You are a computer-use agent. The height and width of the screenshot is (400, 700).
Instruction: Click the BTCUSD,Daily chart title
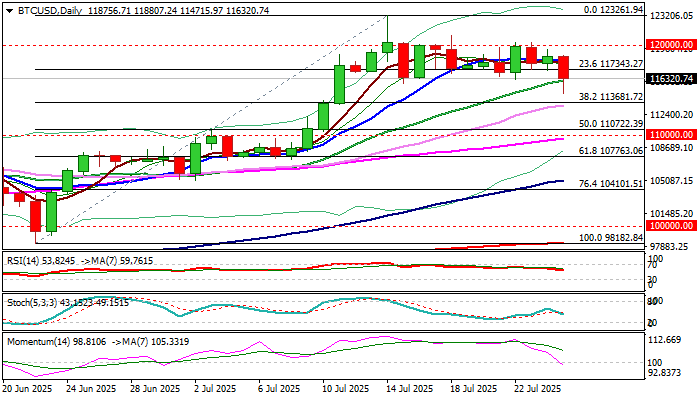coord(50,10)
